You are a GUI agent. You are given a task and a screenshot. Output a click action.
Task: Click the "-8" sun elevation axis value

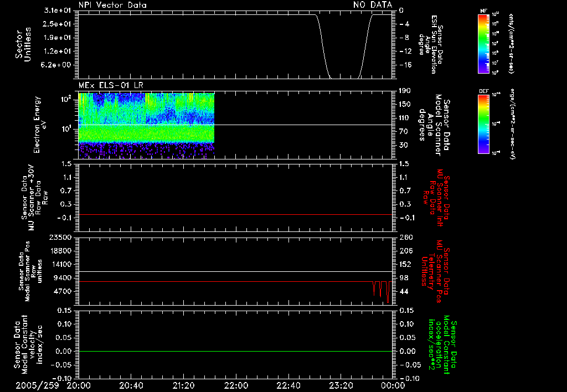pyautogui.click(x=404, y=38)
